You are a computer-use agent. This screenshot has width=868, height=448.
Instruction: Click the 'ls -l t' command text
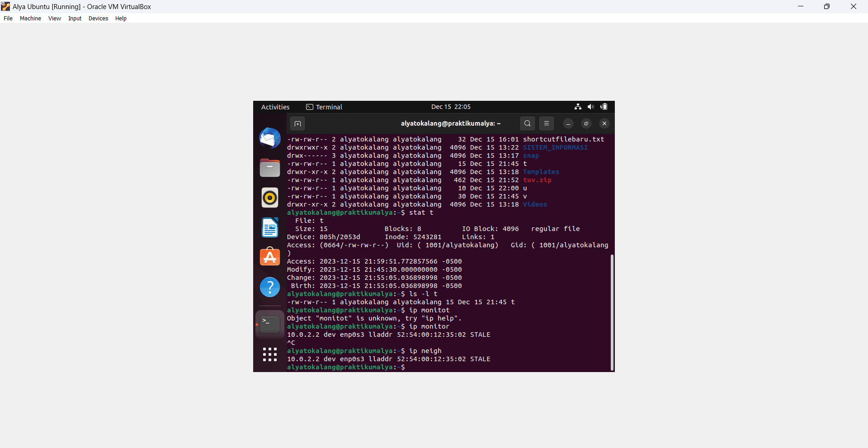pyautogui.click(x=423, y=294)
